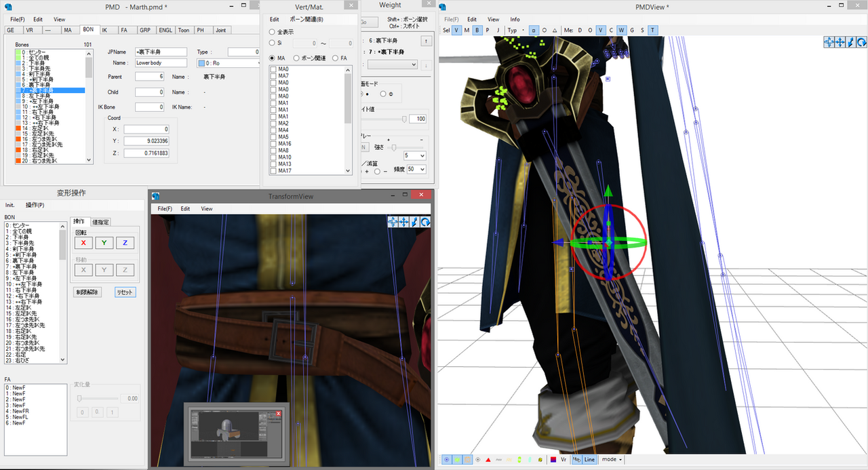Click the JPName input field
The width and height of the screenshot is (868, 470).
click(x=161, y=52)
